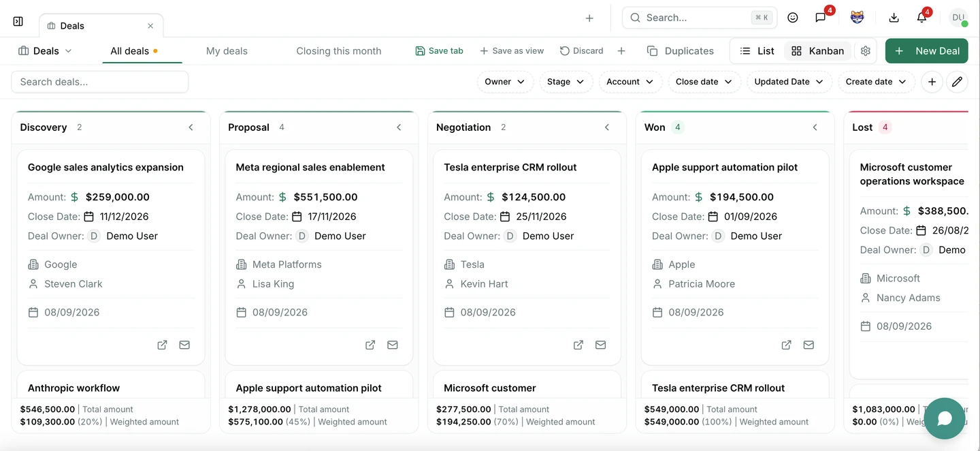Screen dimensions: 980x451
Task: Switch to Closing this month tab
Action: pyautogui.click(x=339, y=51)
